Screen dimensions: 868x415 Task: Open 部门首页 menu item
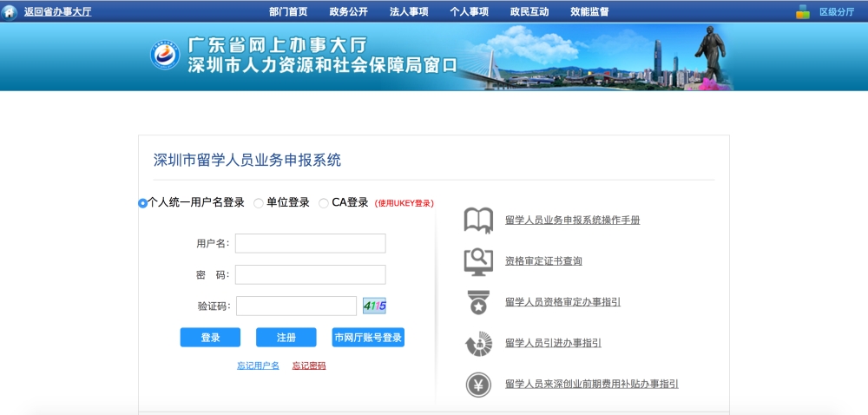[288, 11]
